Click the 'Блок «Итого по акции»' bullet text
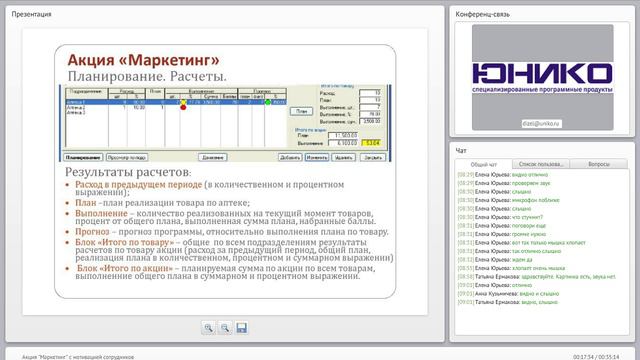640x360 pixels. click(125, 269)
